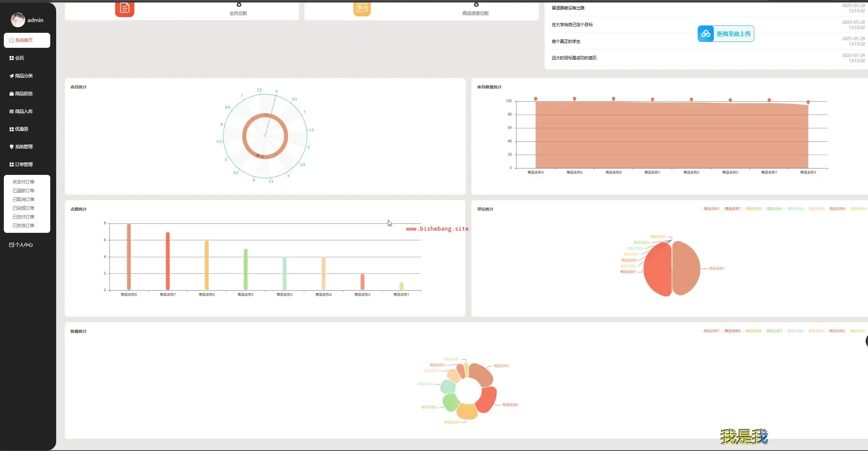Image resolution: width=868 pixels, height=451 pixels.
Task: Click the red 商品名称7 bar in 点赞统计
Action: [x=168, y=261]
